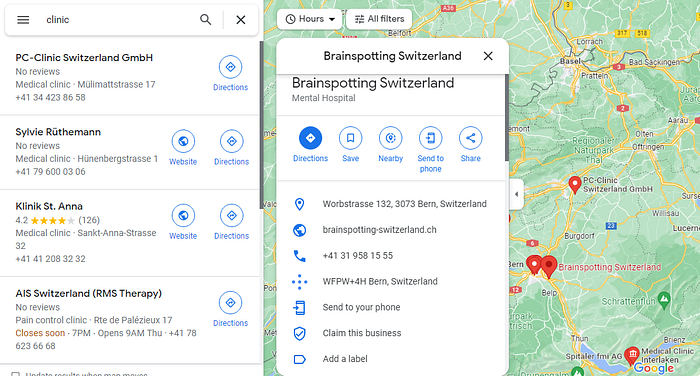Open Klinik St. Anna website
Viewport: 700px width, 376px height.
[x=183, y=222]
